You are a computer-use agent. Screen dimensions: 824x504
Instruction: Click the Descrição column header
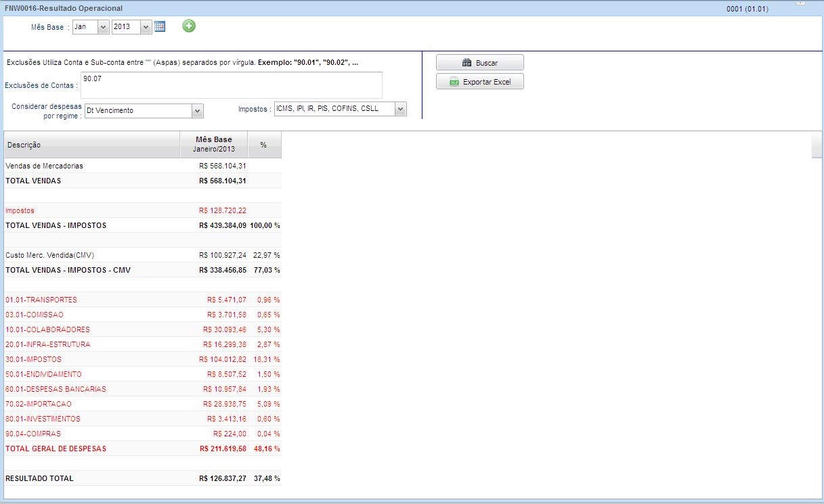pos(91,145)
